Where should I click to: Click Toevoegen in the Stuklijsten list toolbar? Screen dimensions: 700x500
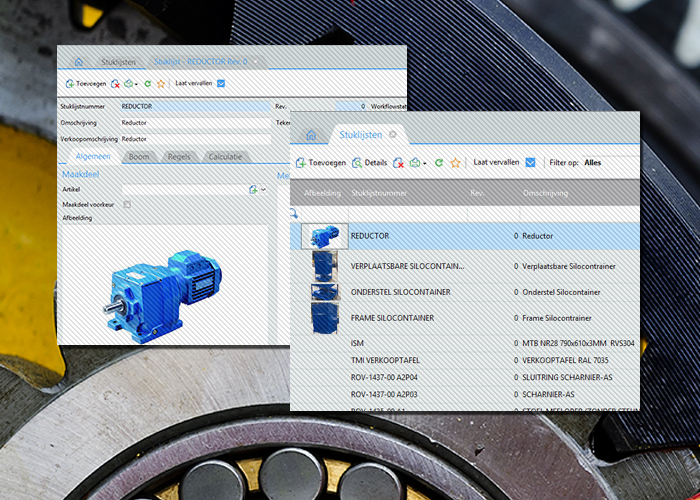tap(321, 163)
